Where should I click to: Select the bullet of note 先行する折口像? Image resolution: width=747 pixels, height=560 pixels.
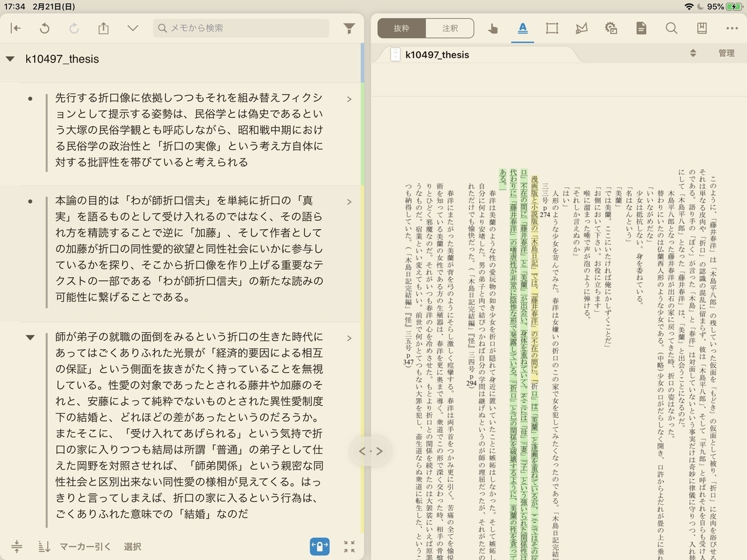[x=30, y=99]
